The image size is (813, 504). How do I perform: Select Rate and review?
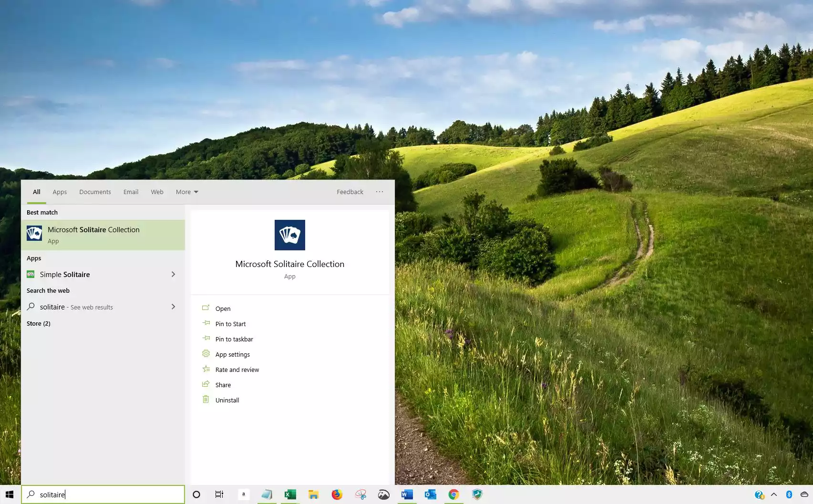tap(237, 370)
